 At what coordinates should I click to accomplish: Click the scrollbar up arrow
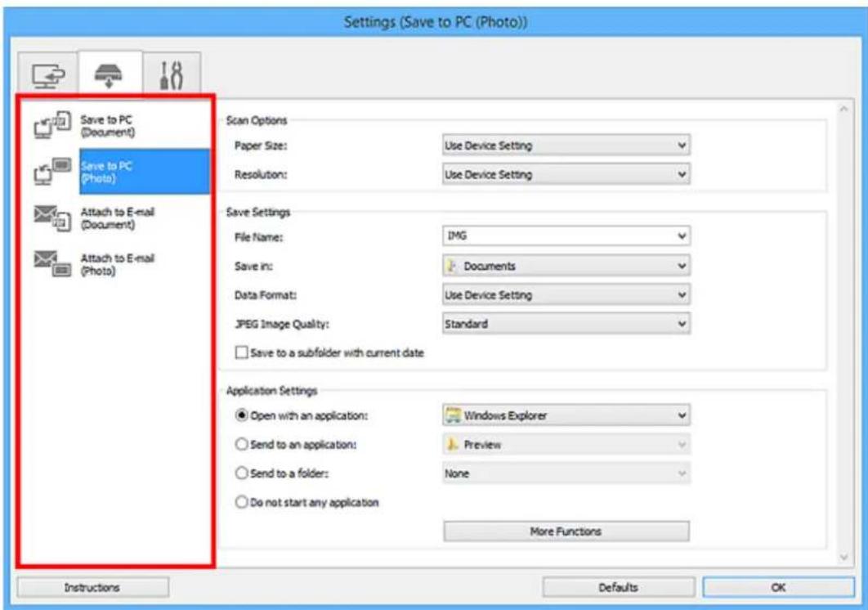coord(843,110)
